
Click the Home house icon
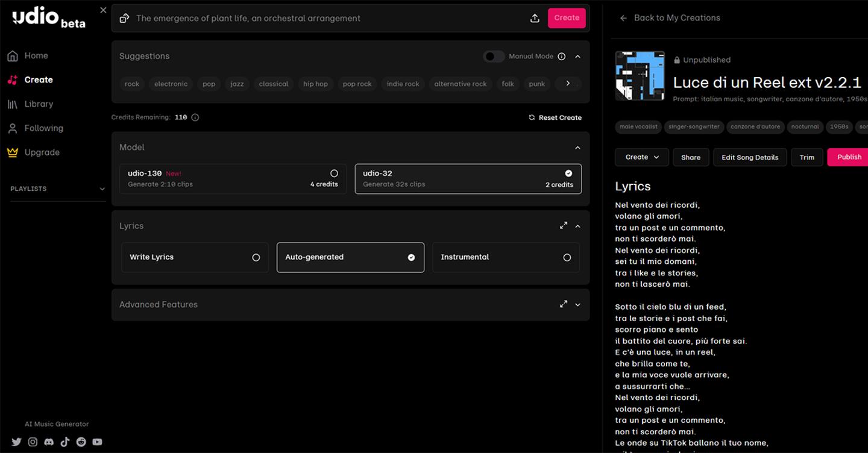click(x=13, y=56)
